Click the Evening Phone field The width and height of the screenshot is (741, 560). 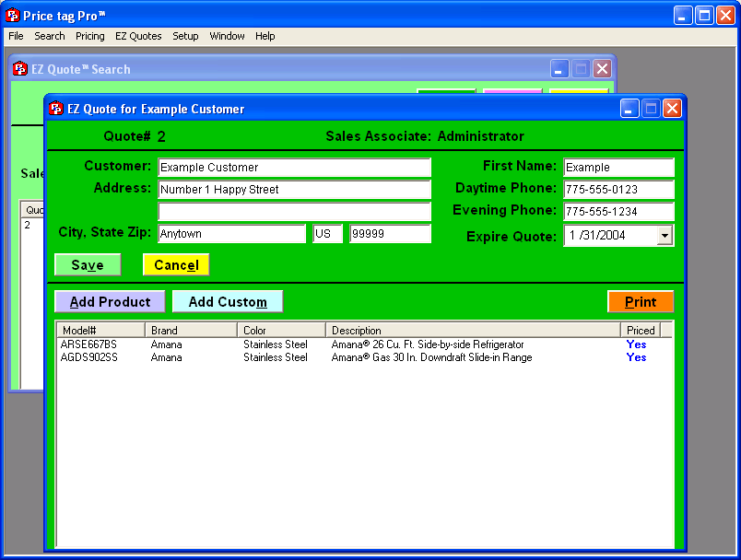click(618, 212)
